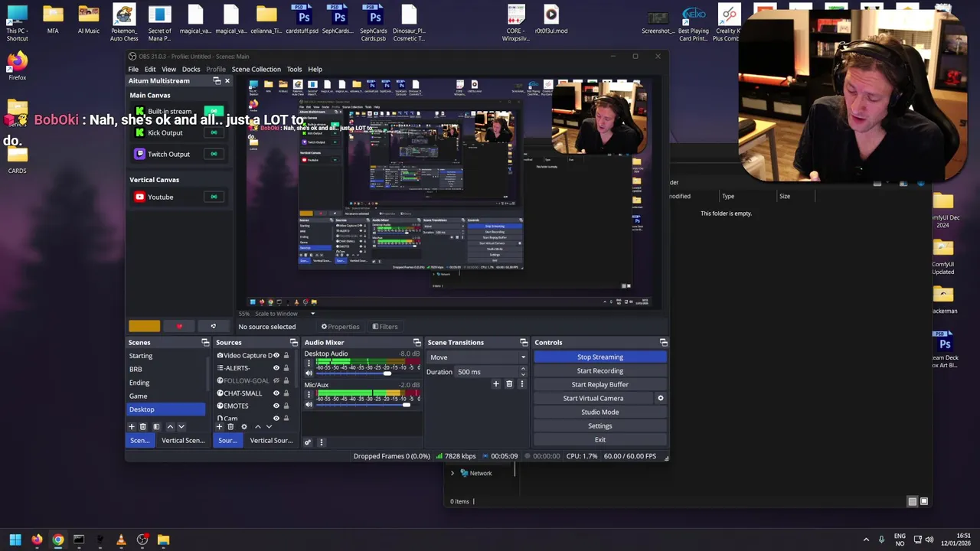Click Start Replay Buffer

(x=600, y=384)
